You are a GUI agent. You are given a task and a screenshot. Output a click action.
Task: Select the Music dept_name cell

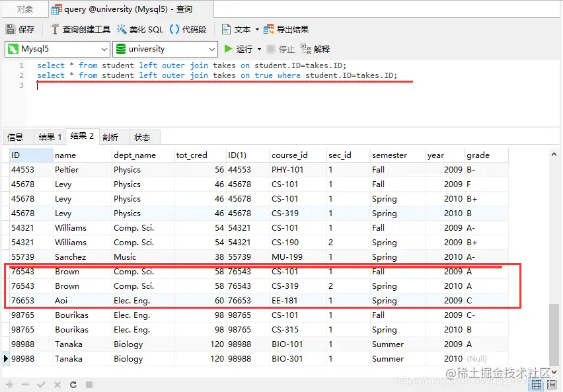click(x=143, y=257)
